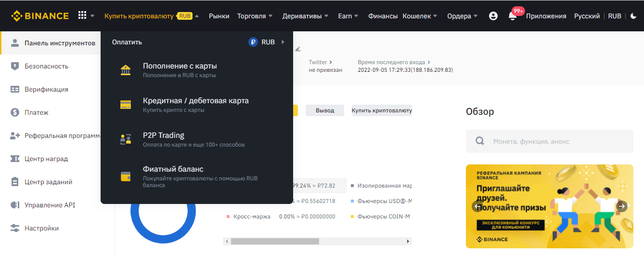Expand the apps grid dropdown caret
The image size is (644, 257).
pos(92,16)
